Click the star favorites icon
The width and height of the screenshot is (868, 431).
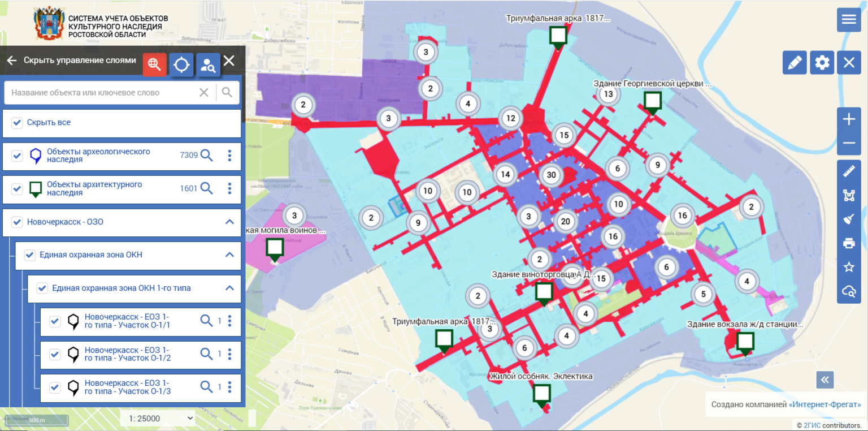click(848, 267)
